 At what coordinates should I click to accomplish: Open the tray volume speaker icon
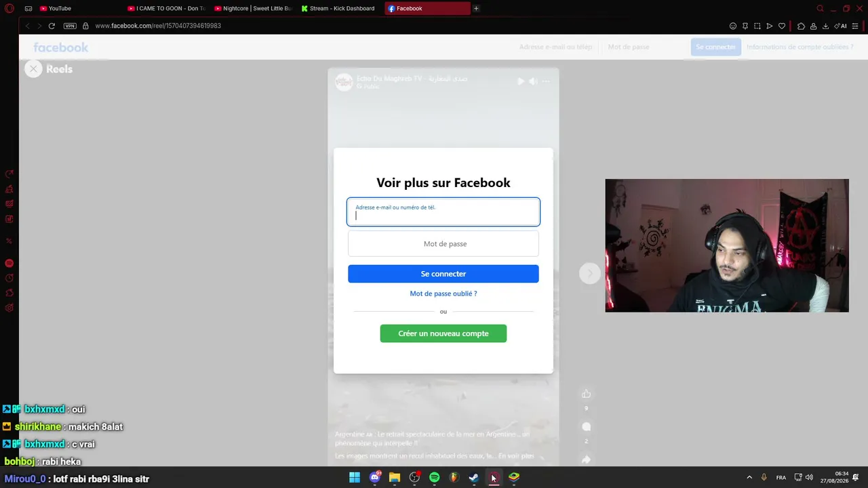pyautogui.click(x=809, y=477)
